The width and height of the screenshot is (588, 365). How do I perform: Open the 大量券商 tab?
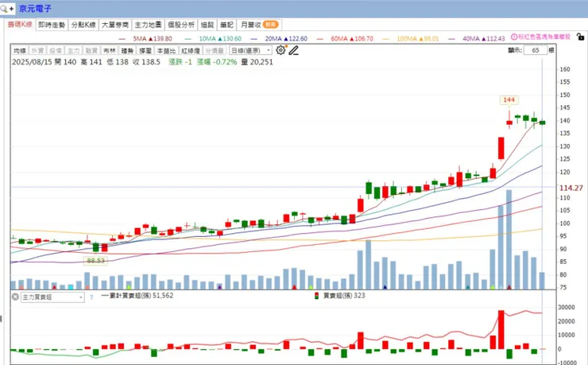pos(115,25)
